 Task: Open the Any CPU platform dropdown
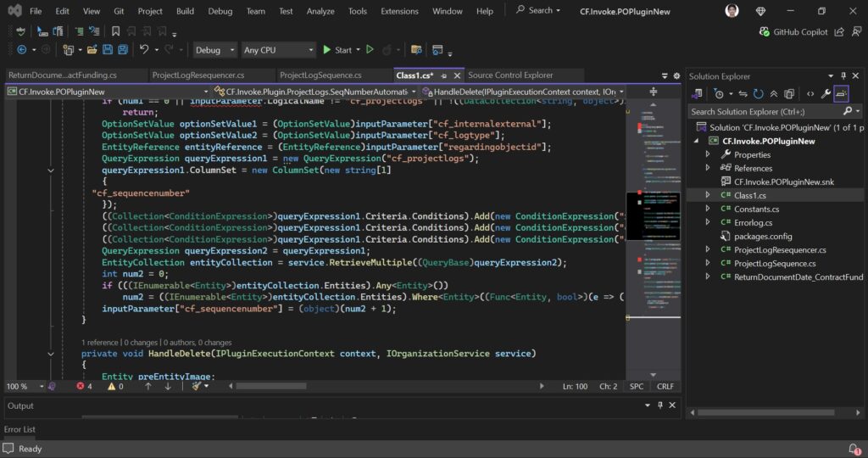coord(277,50)
